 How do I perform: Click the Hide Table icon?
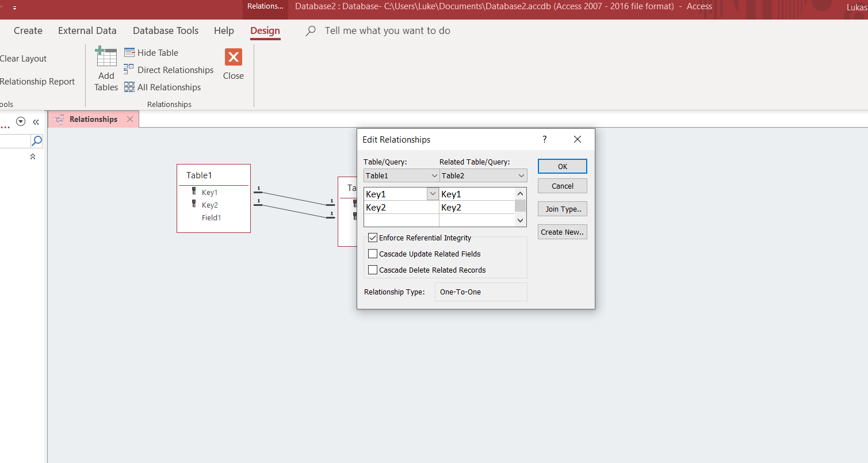[129, 53]
